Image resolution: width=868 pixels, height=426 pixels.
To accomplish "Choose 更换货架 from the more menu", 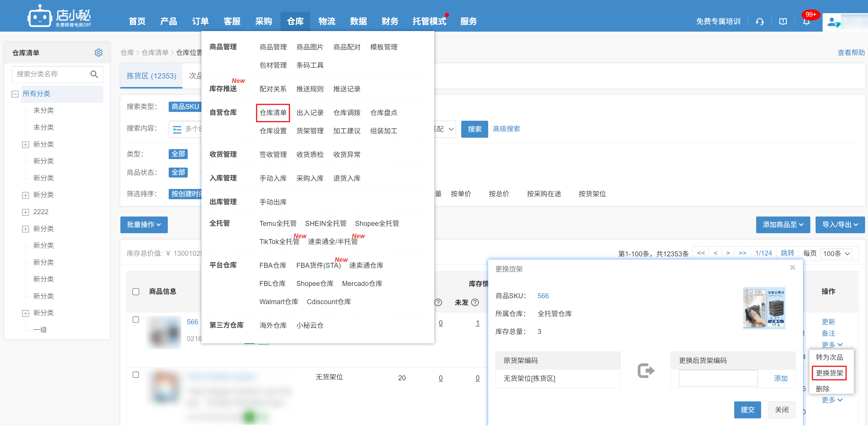I will click(x=829, y=373).
